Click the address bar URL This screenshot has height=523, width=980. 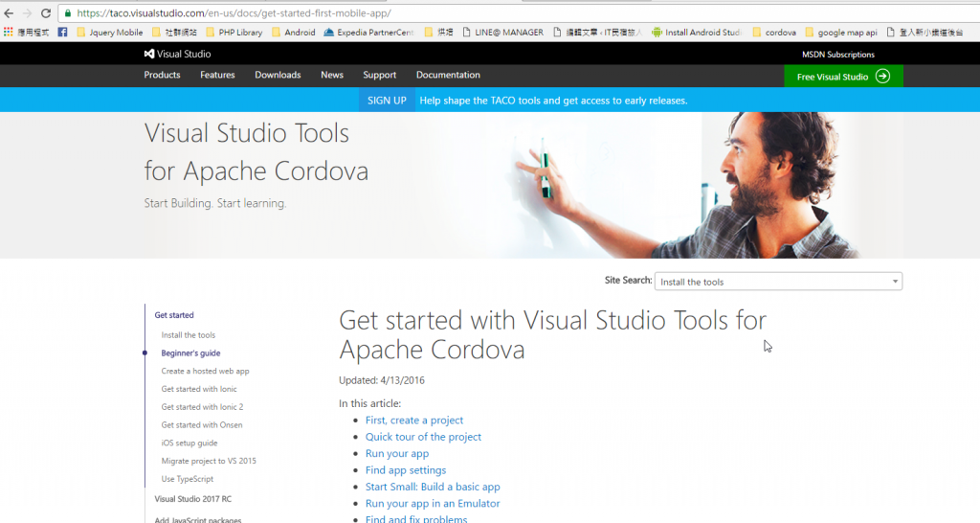[x=234, y=13]
